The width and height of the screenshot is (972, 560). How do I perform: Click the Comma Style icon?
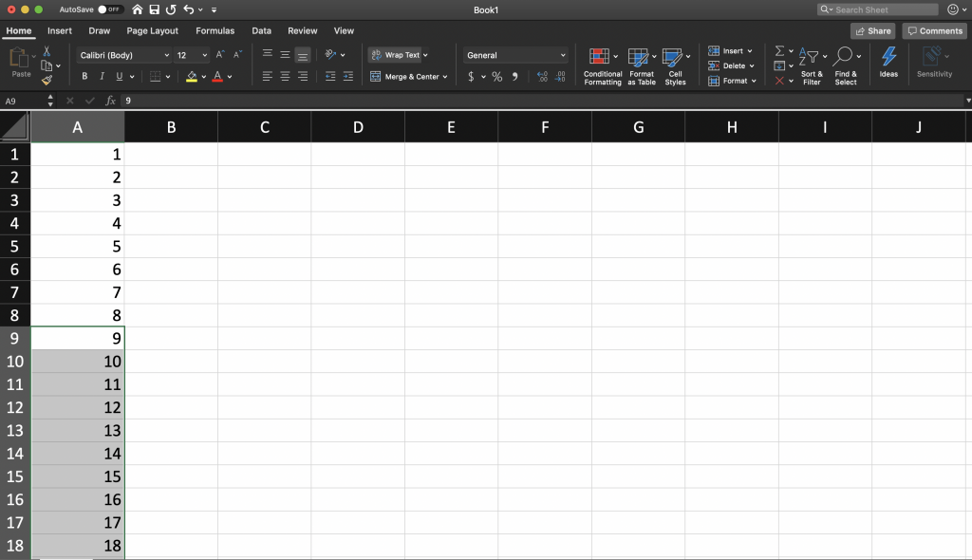[x=515, y=76]
